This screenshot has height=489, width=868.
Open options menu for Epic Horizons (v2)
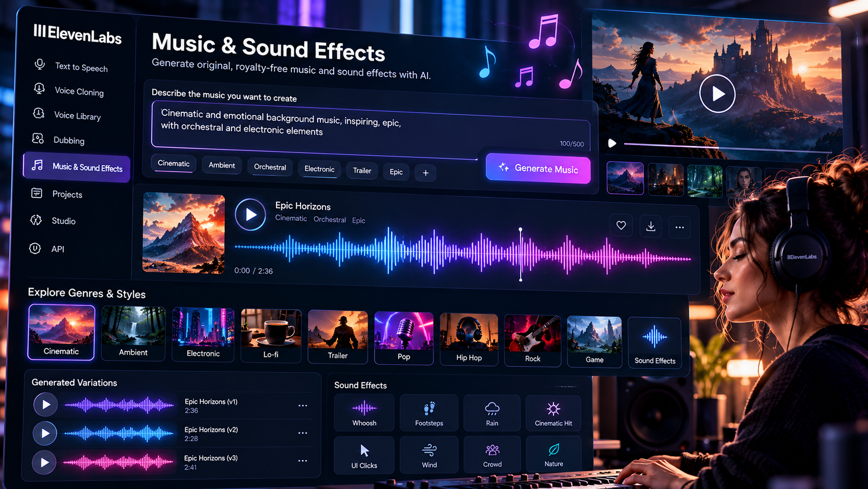pos(303,433)
